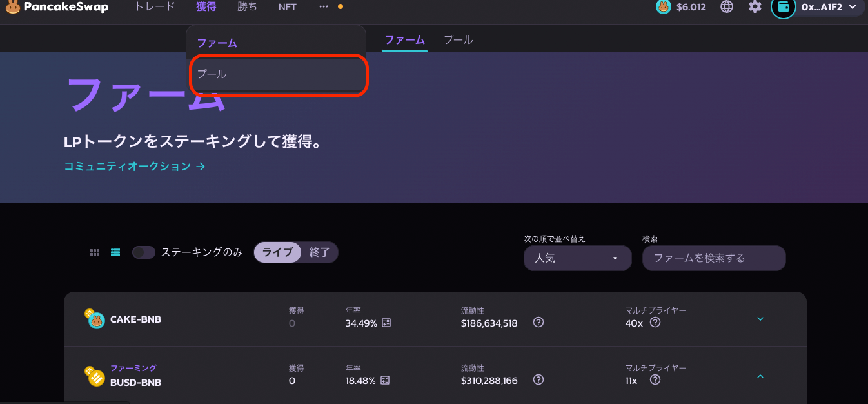Open APR calculator for BUSD-BNB
The image size is (868, 404).
coord(385,380)
